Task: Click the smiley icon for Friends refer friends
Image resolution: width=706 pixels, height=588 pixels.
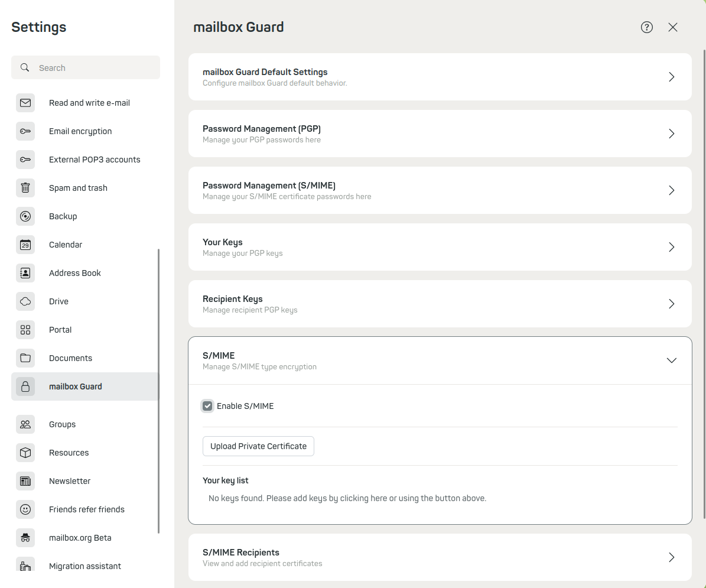Action: click(25, 509)
